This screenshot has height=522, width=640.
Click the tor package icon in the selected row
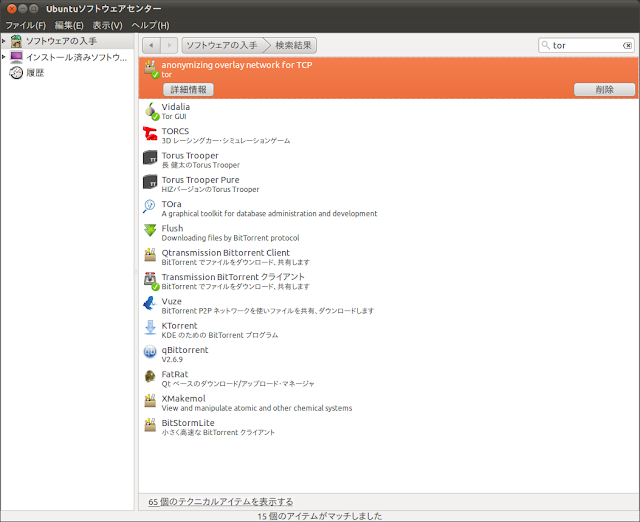click(x=151, y=69)
